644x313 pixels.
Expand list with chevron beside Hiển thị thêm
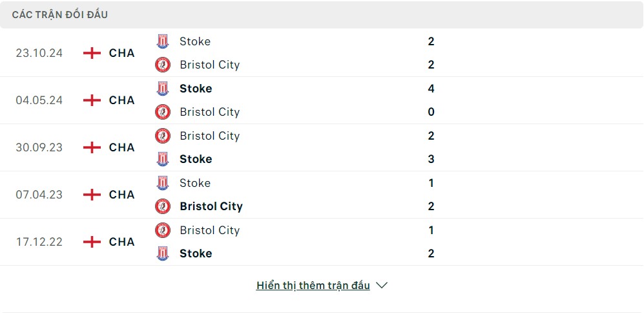click(382, 285)
